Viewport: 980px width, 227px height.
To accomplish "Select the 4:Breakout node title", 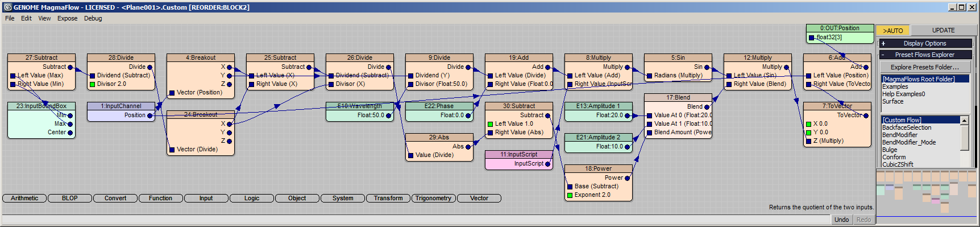I will click(x=201, y=57).
